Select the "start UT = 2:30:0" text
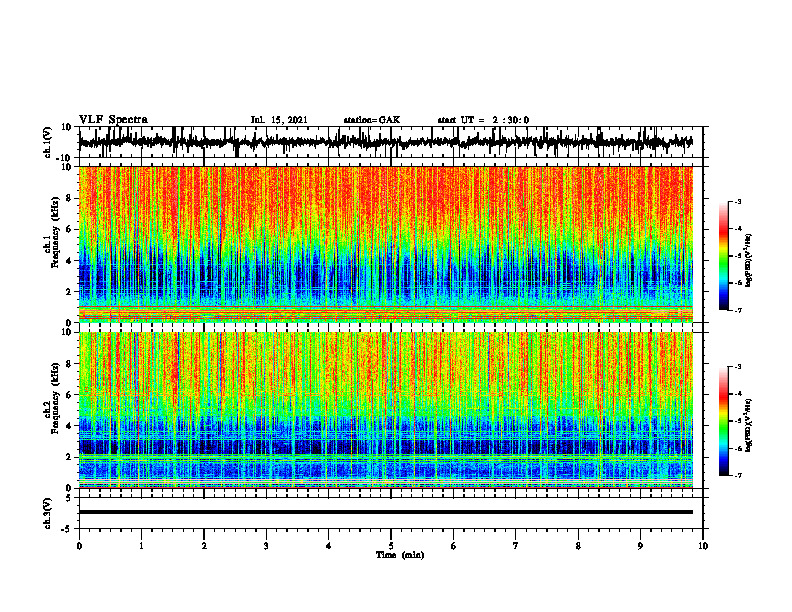 pos(483,120)
